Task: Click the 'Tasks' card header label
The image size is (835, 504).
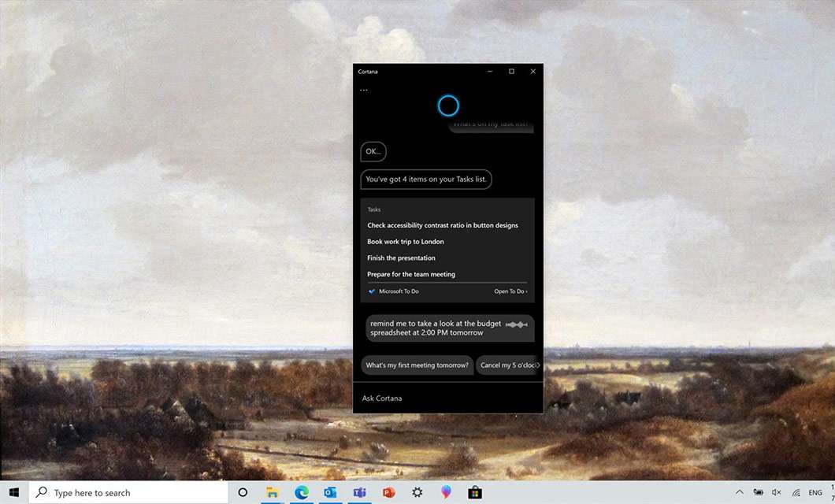Action: point(374,209)
